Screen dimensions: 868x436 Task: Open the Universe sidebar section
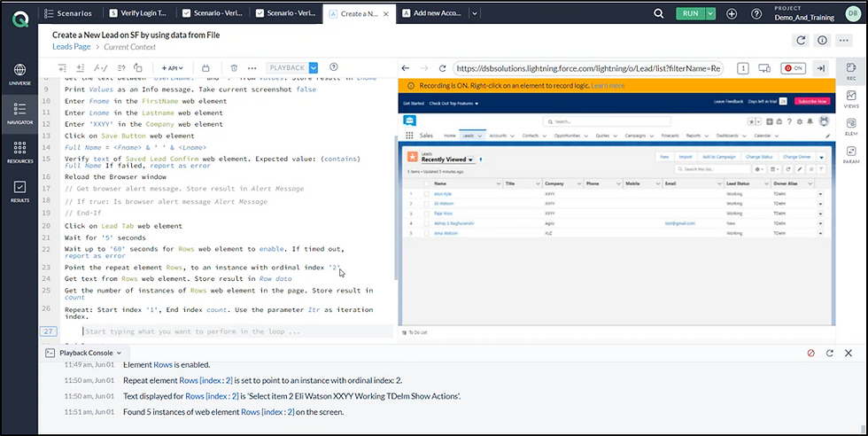point(19,74)
